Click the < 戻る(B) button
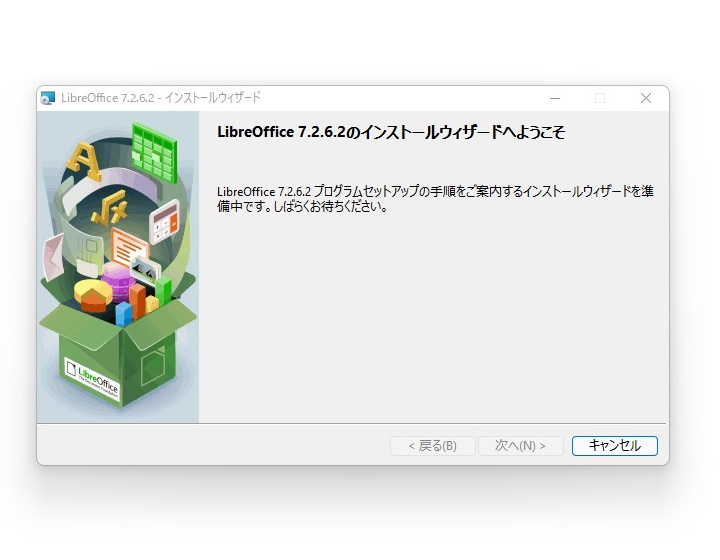Viewport: 720px width, 560px height. 433,446
